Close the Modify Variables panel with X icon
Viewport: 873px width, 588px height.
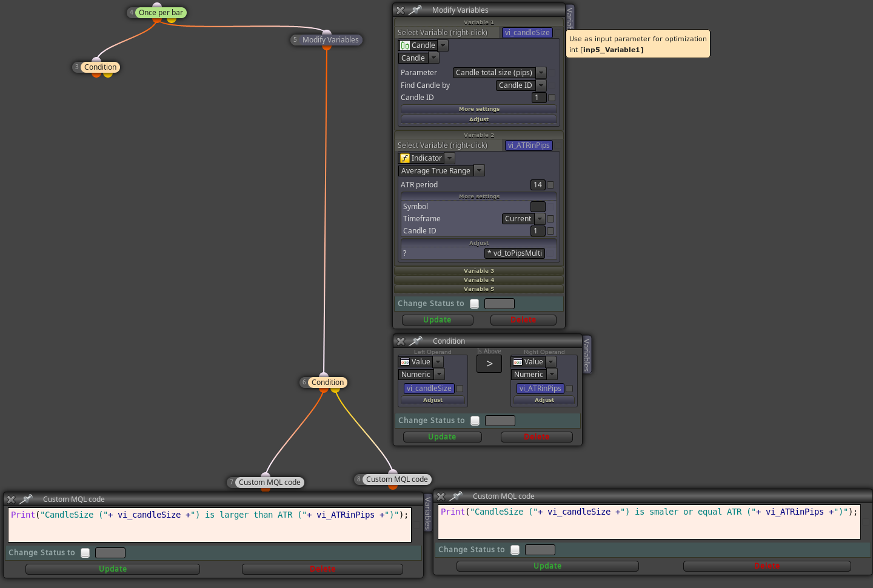[x=400, y=10]
